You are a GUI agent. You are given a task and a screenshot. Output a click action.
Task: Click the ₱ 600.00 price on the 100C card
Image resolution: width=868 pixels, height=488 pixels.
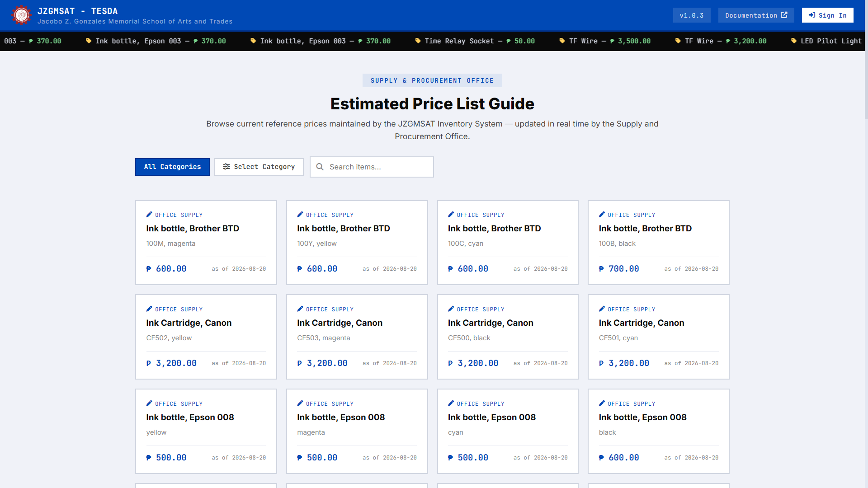[468, 269]
